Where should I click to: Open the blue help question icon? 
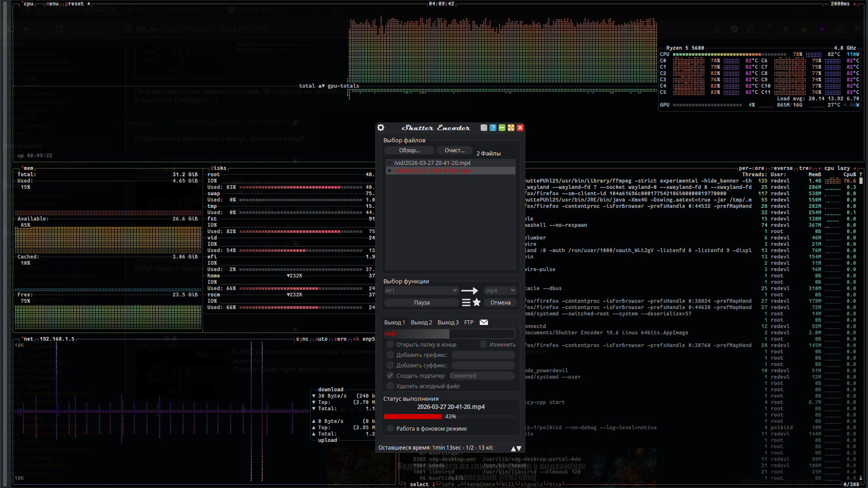pyautogui.click(x=493, y=128)
